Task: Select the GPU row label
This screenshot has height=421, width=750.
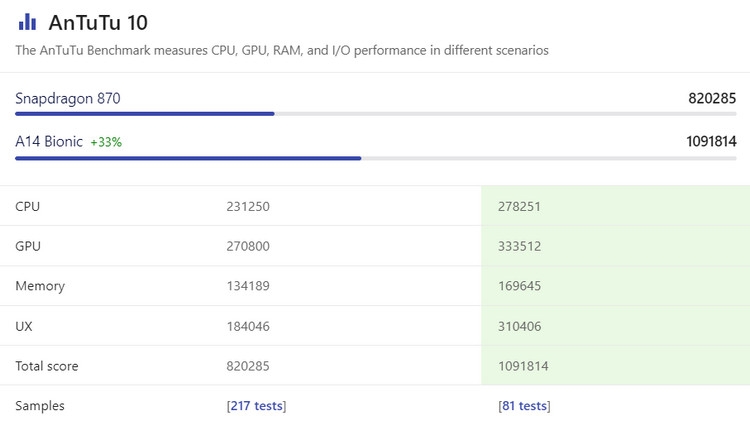Action: (28, 246)
